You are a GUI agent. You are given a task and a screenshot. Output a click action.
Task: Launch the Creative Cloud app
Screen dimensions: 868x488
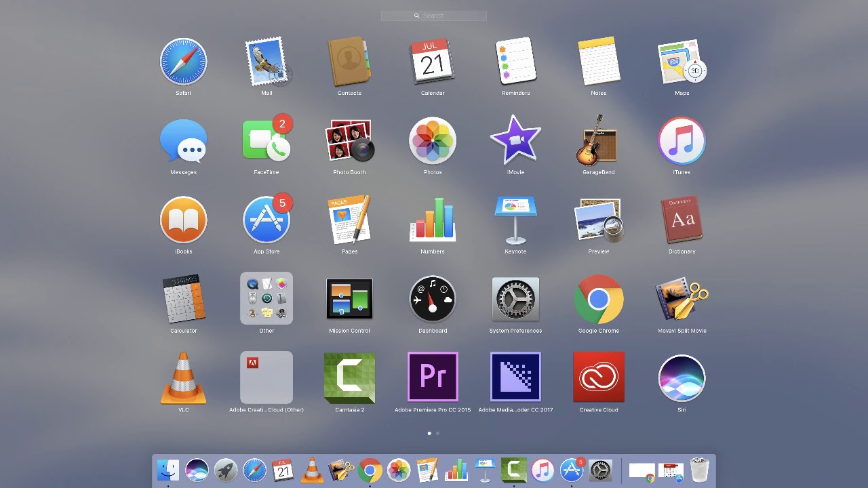[599, 377]
